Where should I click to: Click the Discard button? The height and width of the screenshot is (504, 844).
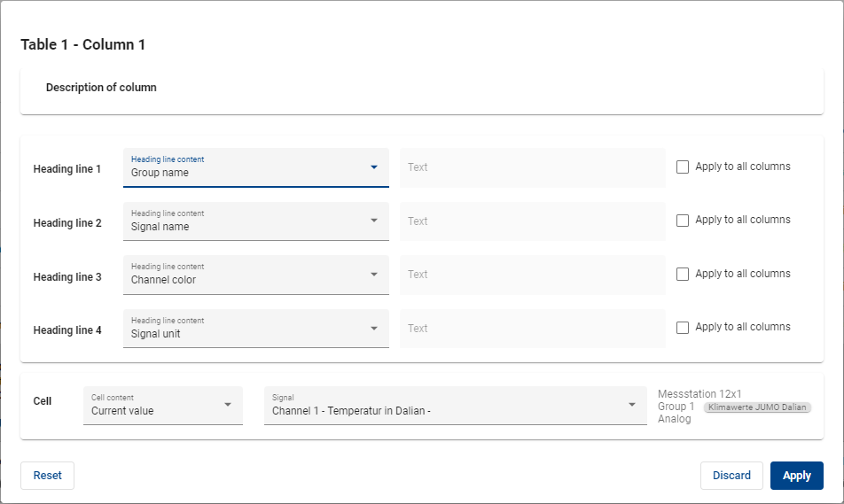tap(731, 476)
